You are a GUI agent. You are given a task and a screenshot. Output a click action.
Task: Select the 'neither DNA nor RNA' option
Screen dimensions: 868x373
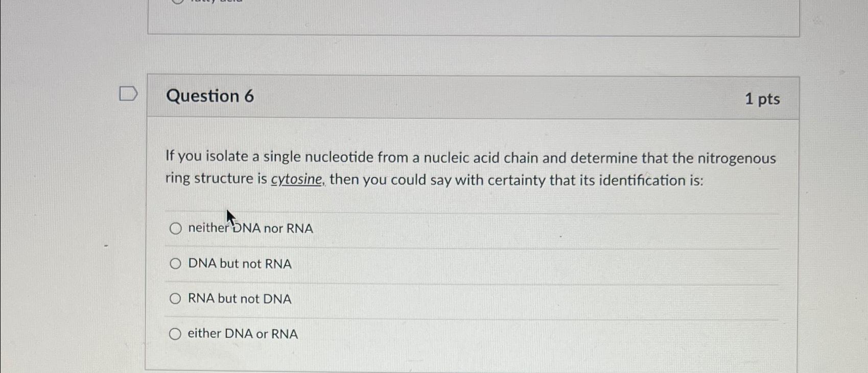pos(176,229)
